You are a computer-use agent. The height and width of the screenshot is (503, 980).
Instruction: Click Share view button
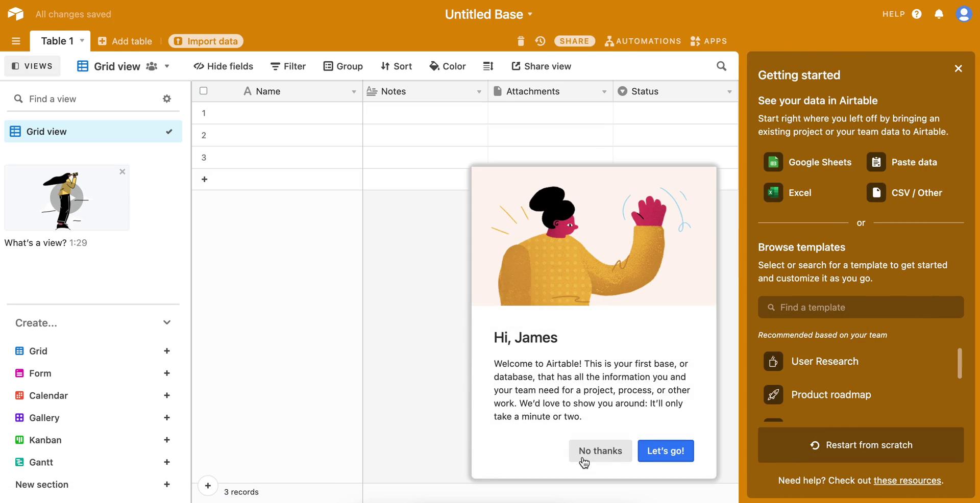541,66
